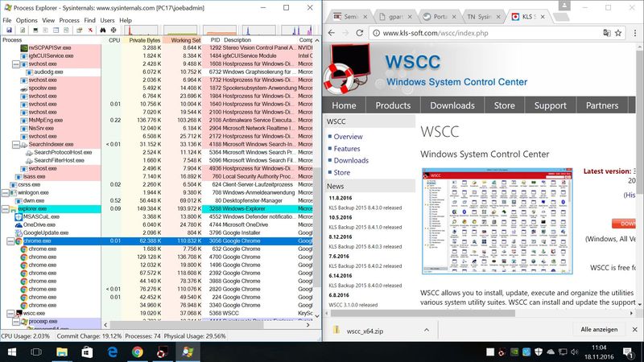644x362 pixels.
Task: Launch Edge from taskbar
Action: 113,352
